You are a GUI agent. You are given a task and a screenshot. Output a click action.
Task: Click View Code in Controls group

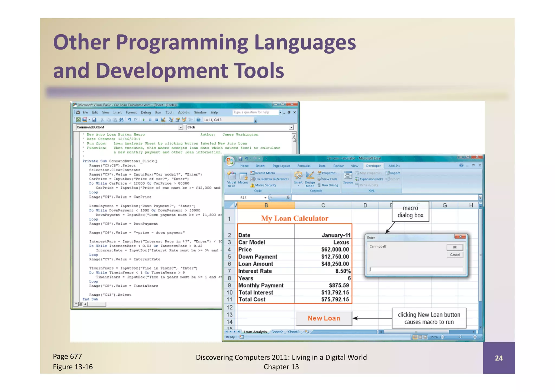click(327, 179)
